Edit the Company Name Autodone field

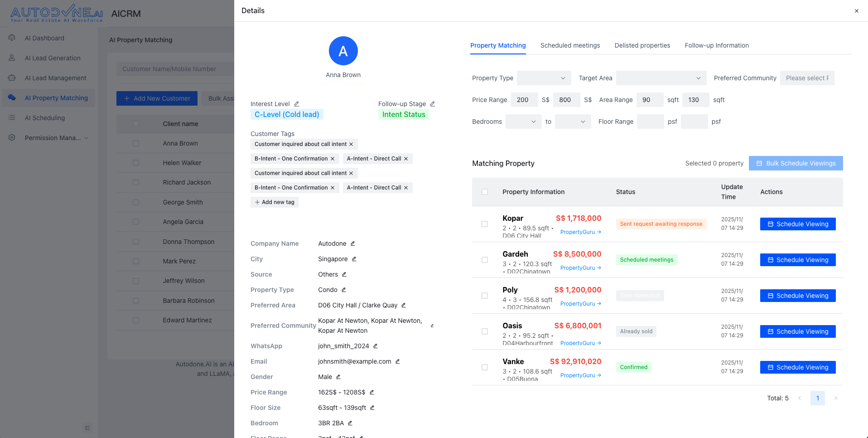pyautogui.click(x=352, y=243)
